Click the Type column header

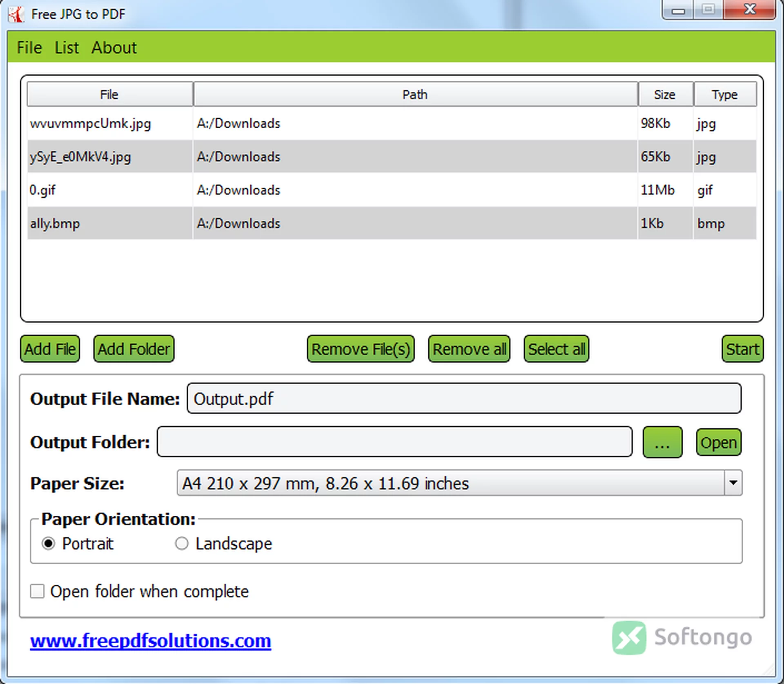725,94
